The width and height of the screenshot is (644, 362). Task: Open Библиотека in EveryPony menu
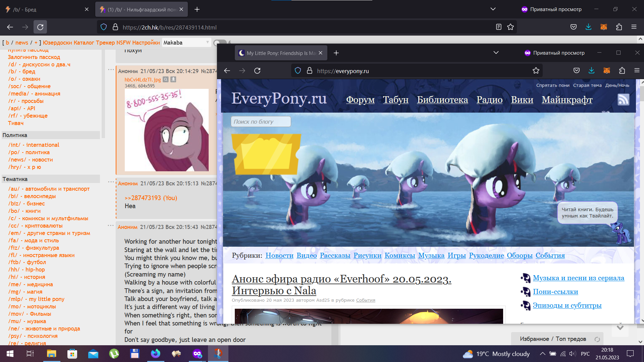point(442,100)
